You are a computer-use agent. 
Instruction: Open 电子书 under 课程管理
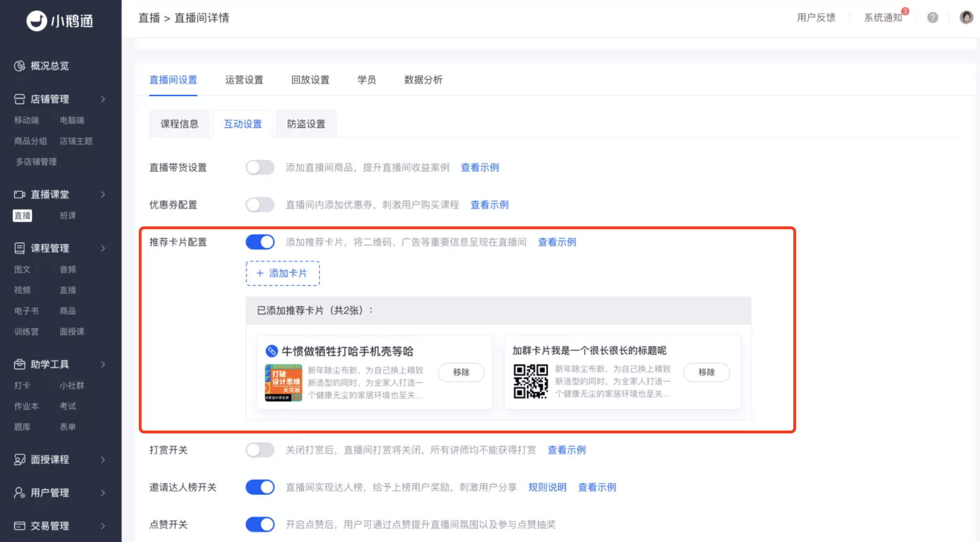click(26, 311)
